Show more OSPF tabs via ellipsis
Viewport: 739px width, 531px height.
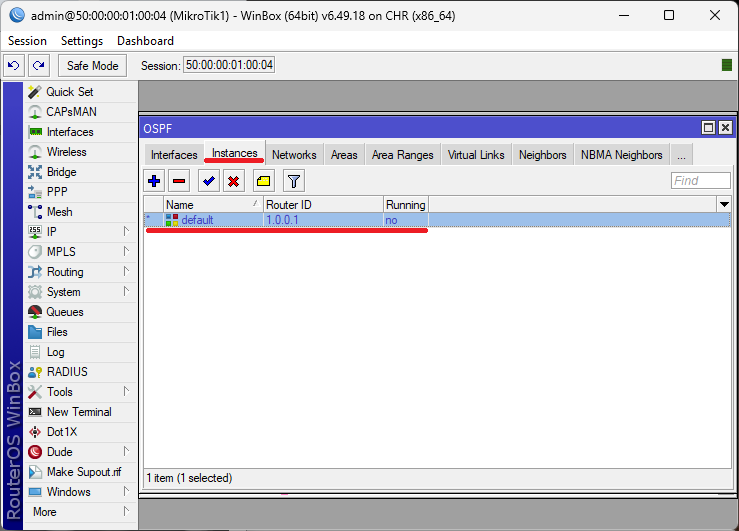(x=681, y=155)
